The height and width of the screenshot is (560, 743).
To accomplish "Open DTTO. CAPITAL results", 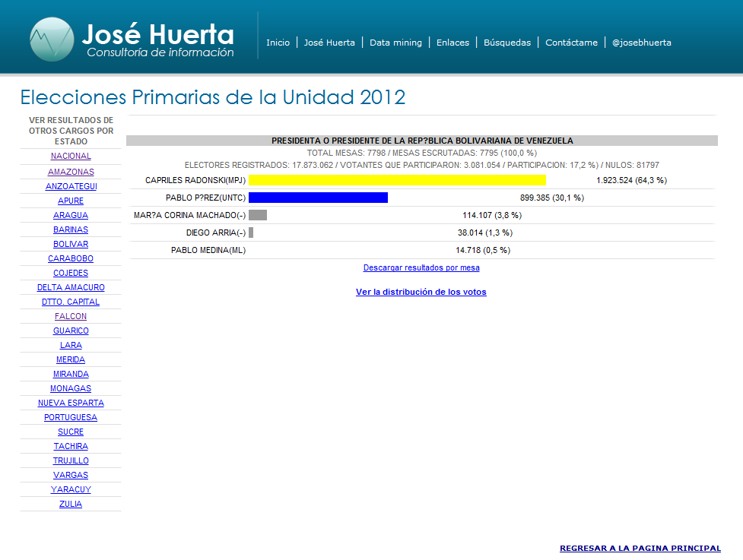I will 70,302.
